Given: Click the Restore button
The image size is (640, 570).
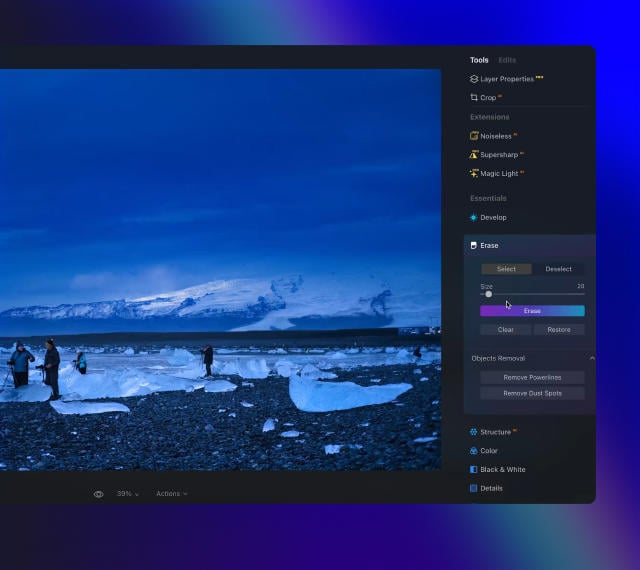Looking at the screenshot, I should click(559, 330).
